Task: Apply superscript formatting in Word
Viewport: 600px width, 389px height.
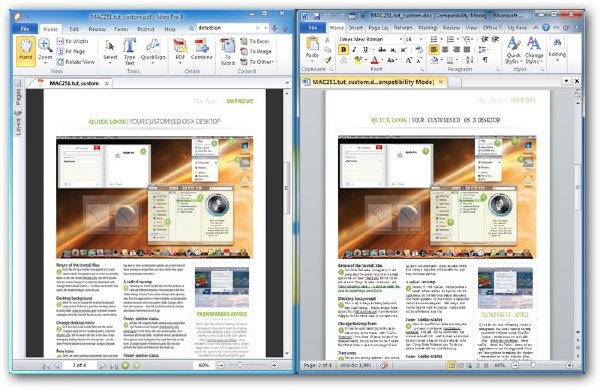Action: click(x=404, y=50)
